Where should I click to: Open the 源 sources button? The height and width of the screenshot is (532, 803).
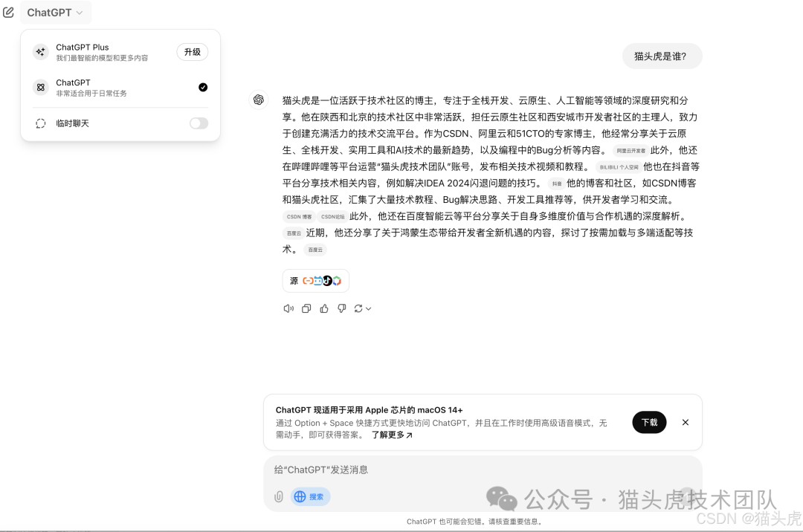[x=315, y=281]
